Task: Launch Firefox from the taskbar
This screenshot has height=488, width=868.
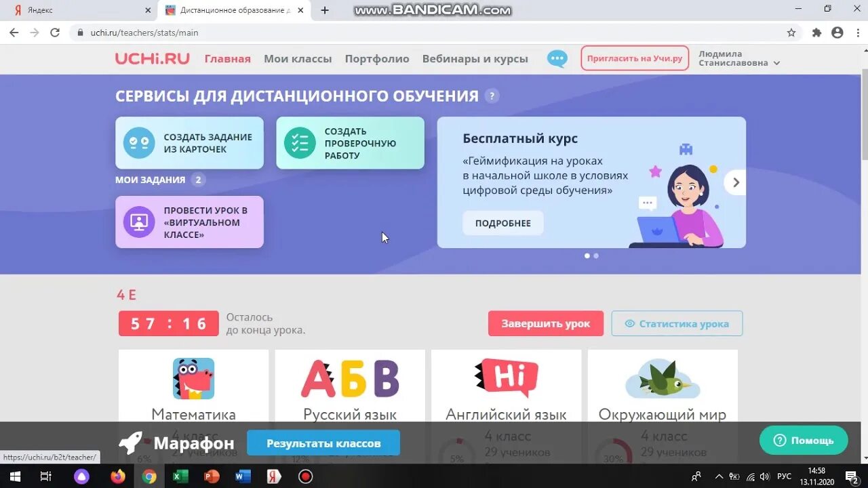Action: pos(118,476)
